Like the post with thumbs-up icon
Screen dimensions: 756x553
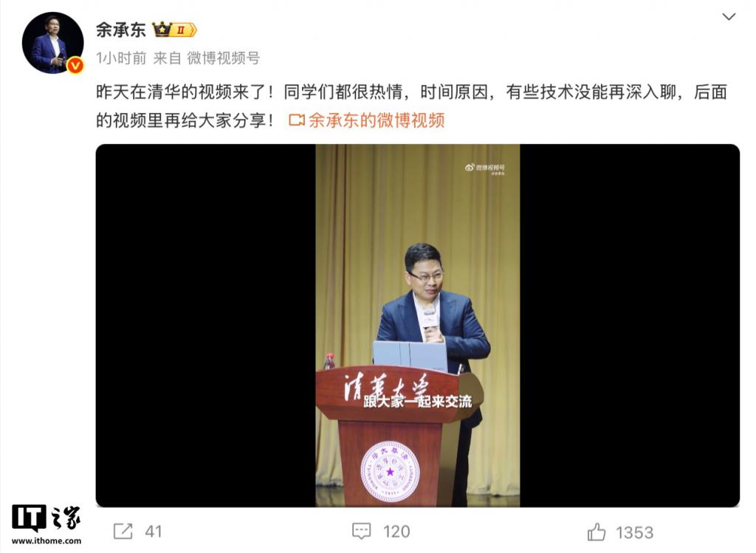pos(597,532)
